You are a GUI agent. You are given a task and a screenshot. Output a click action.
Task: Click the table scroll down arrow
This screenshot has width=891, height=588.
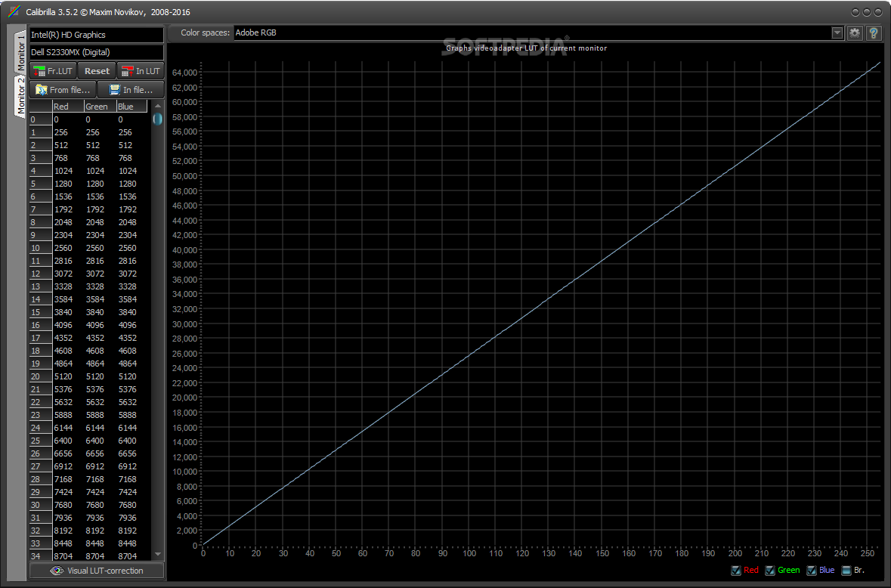158,554
